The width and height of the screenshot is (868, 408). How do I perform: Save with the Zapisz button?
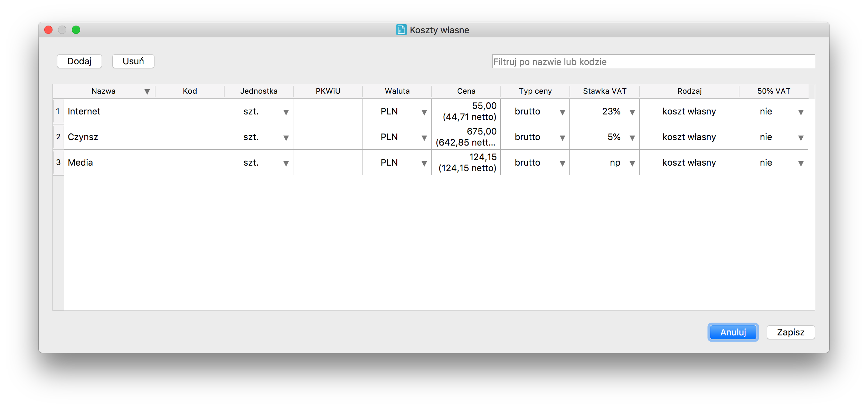791,332
